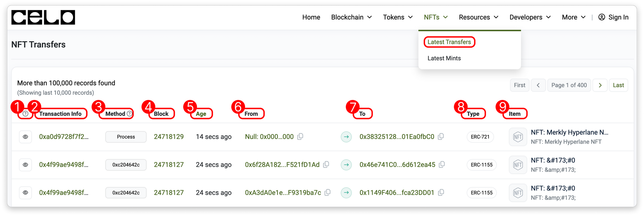Copy the 0x38325128...01Ea0fbC0 to address
The height and width of the screenshot is (216, 644).
[441, 137]
